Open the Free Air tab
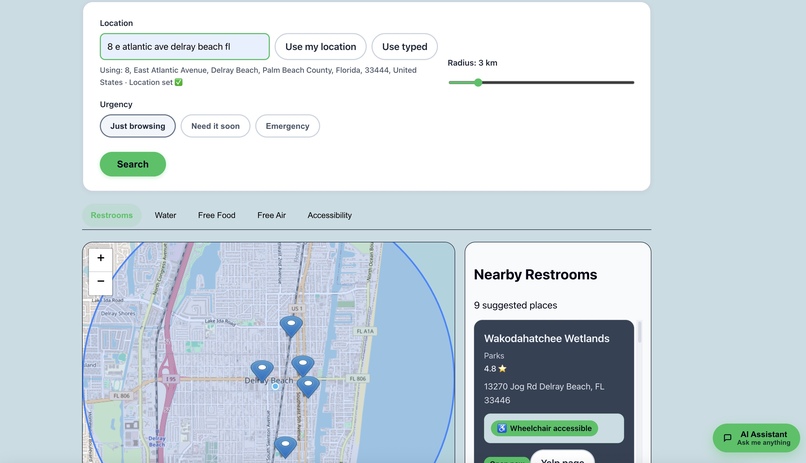 (271, 215)
